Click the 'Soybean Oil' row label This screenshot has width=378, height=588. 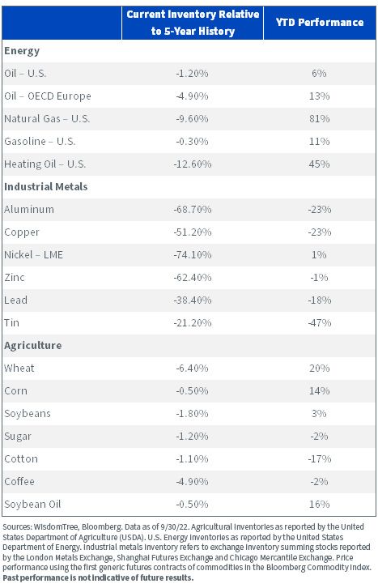(x=32, y=505)
